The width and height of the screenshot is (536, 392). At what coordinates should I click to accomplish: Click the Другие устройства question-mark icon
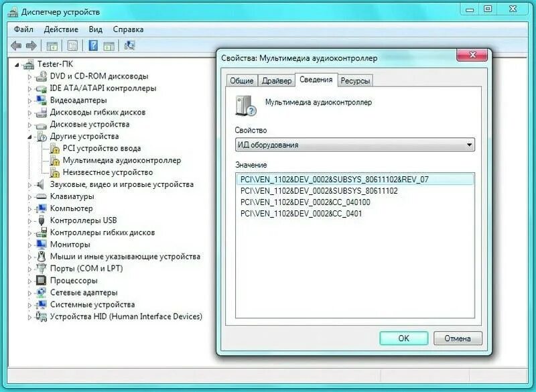(42, 137)
